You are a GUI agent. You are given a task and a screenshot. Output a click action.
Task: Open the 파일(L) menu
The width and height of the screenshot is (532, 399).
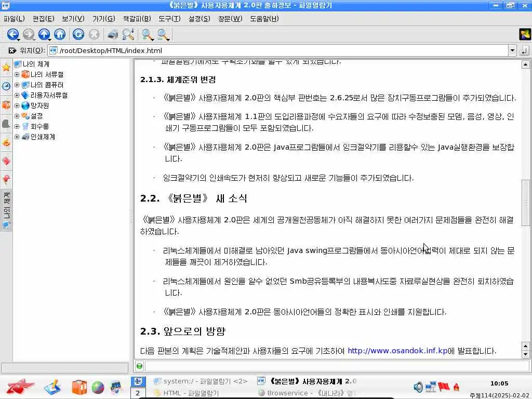point(14,19)
